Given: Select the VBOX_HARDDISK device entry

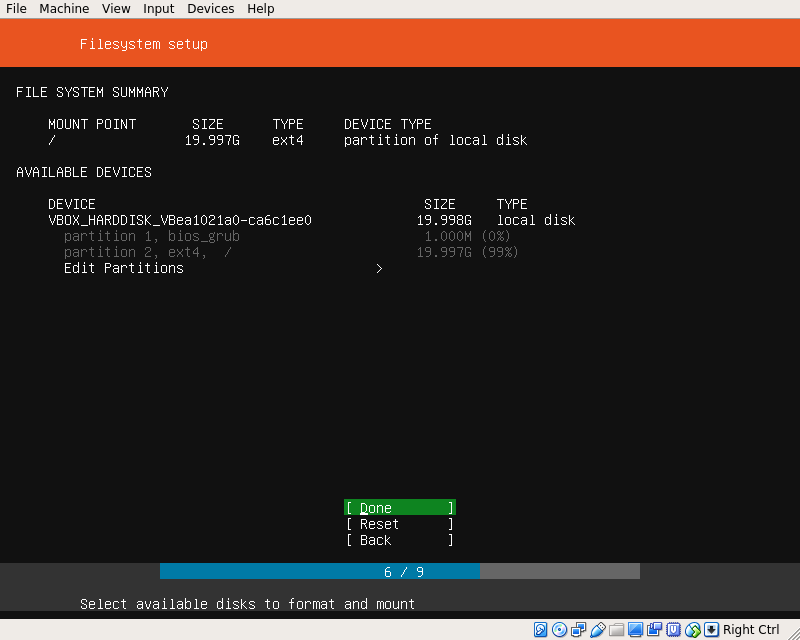Looking at the screenshot, I should [x=180, y=220].
